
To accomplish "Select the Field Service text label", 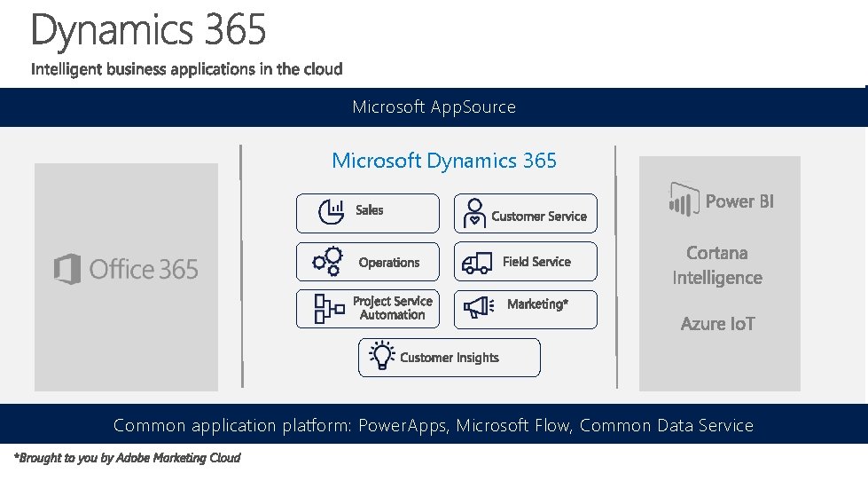I will coord(536,262).
